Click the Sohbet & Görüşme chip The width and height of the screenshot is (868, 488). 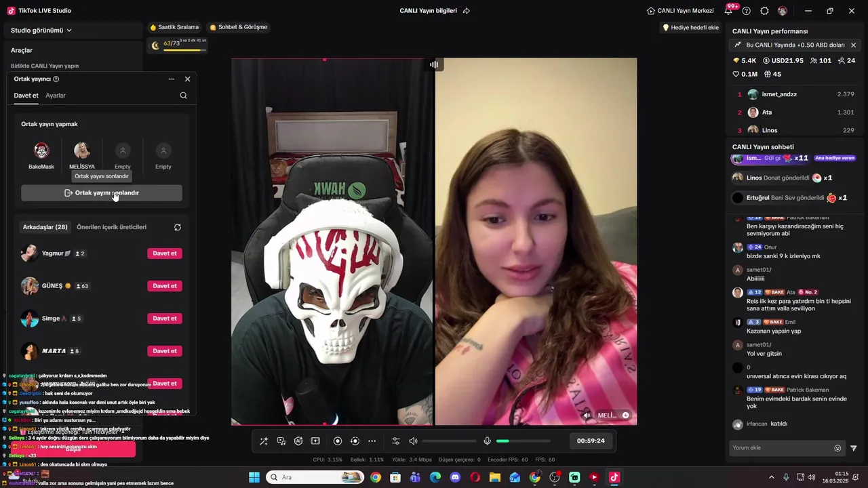click(x=239, y=27)
